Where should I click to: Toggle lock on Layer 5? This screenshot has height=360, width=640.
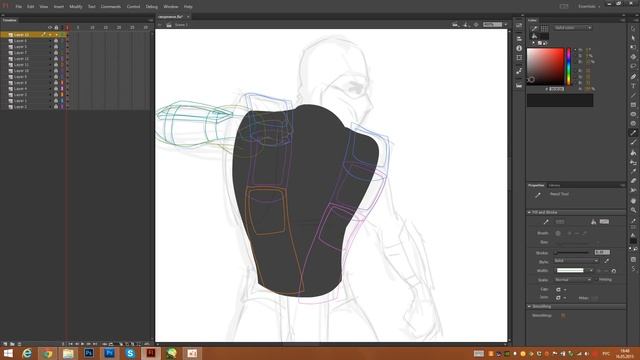tap(56, 47)
